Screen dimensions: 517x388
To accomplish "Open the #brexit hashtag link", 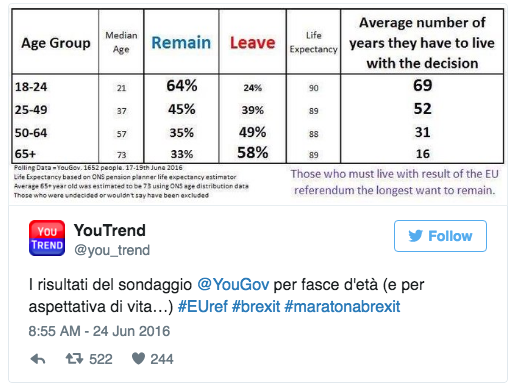I will [256, 306].
